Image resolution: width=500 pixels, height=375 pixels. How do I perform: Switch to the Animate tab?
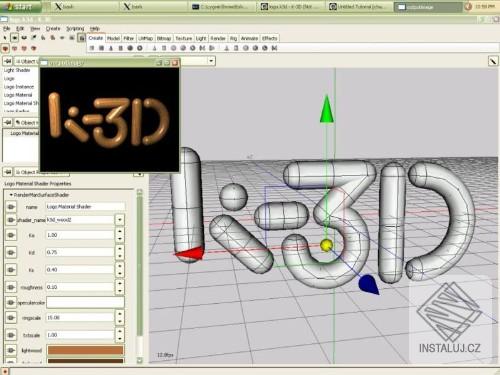(x=249, y=38)
